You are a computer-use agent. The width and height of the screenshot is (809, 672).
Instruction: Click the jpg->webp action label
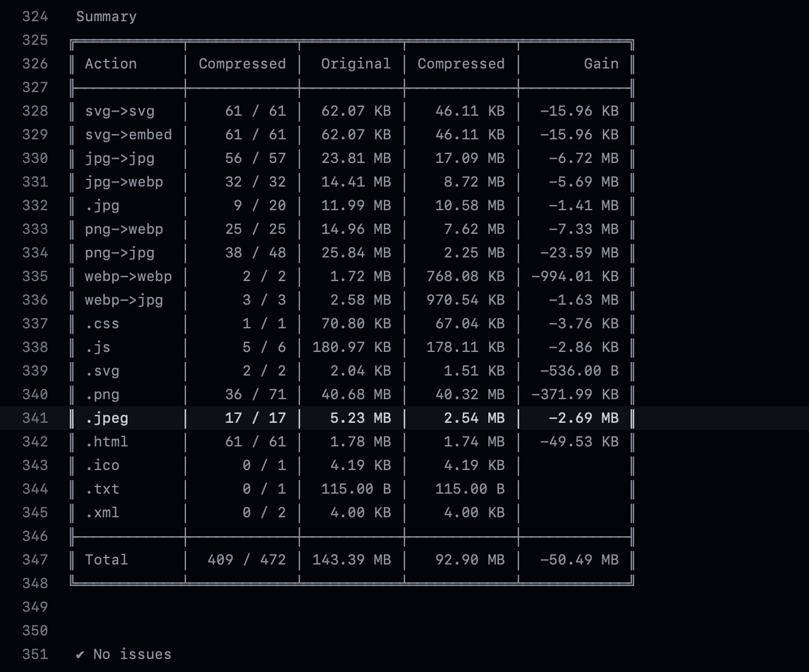pyautogui.click(x=124, y=182)
